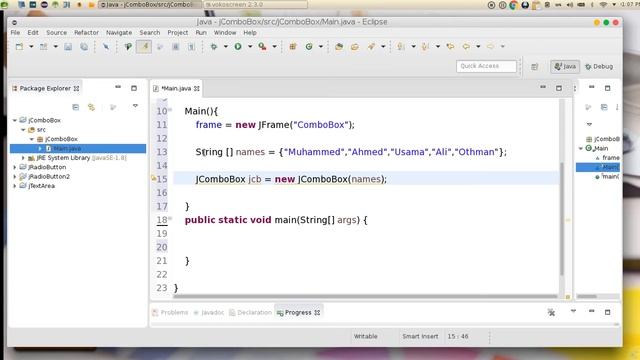Click the "Othman" string in the code

[x=477, y=152]
